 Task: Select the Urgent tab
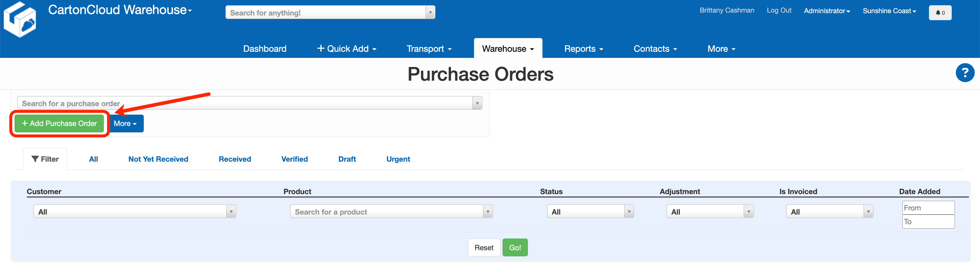[398, 159]
